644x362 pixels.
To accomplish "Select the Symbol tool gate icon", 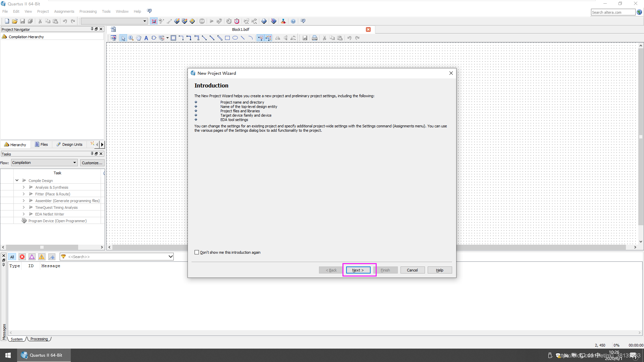I will coord(154,38).
